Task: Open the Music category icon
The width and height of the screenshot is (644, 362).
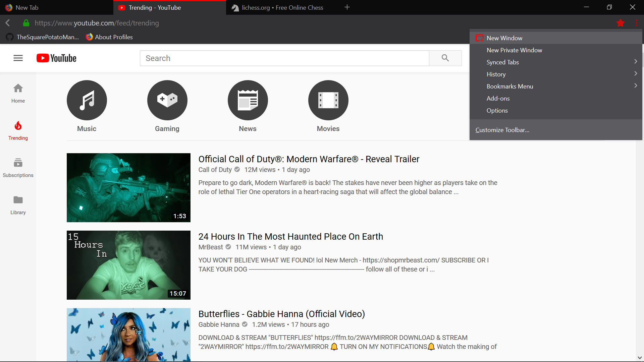Action: tap(87, 100)
